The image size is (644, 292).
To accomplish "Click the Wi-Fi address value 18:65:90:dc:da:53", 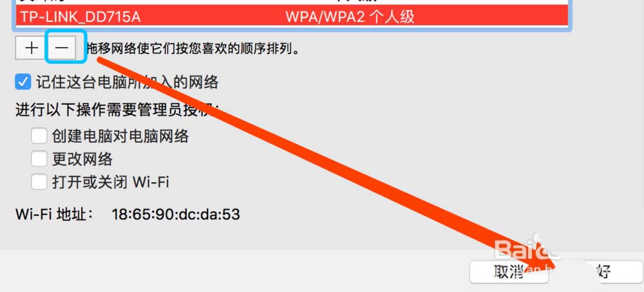I will coord(176,214).
